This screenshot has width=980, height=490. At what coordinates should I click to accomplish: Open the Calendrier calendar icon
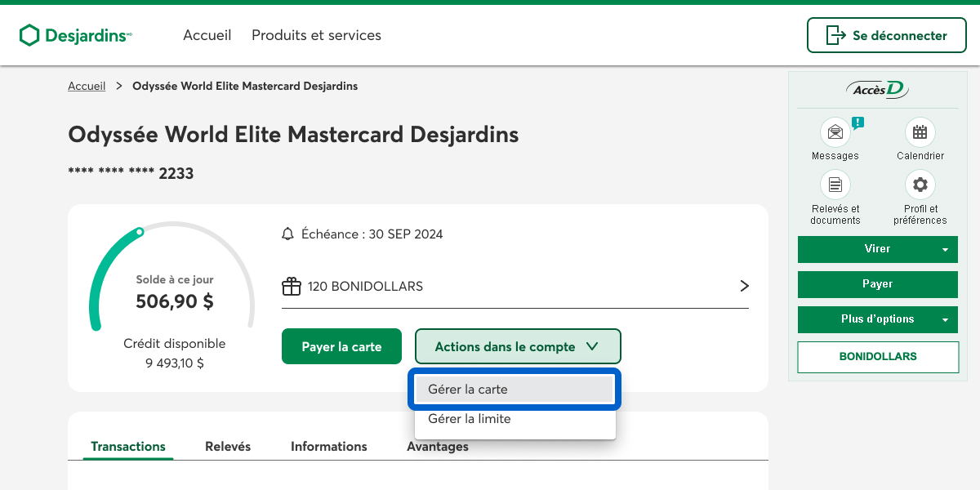(920, 132)
